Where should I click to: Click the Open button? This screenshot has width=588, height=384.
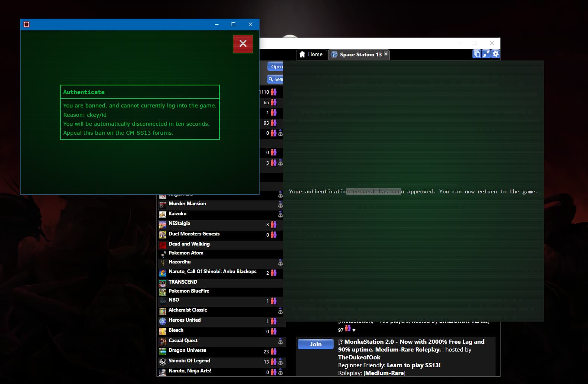[x=276, y=66]
